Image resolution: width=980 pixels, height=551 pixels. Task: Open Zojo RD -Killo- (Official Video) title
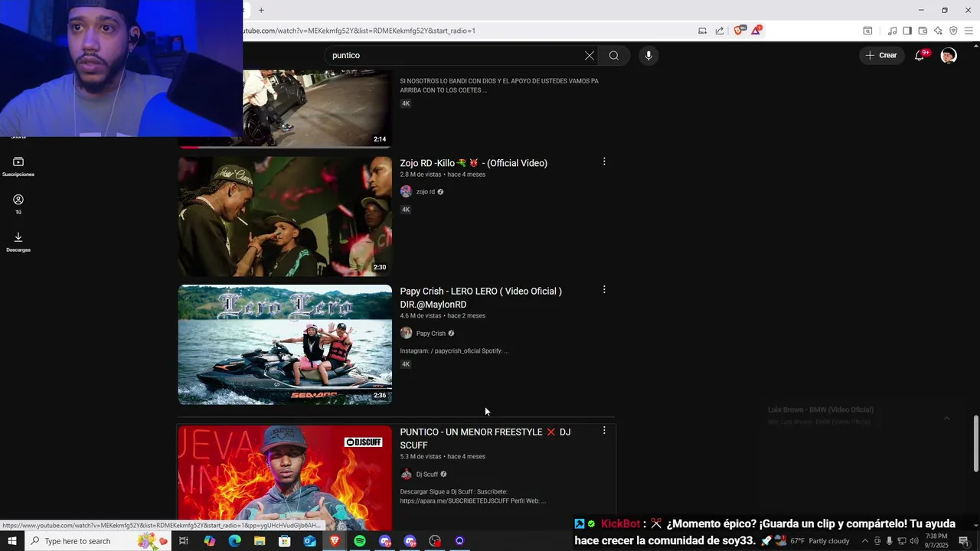473,163
